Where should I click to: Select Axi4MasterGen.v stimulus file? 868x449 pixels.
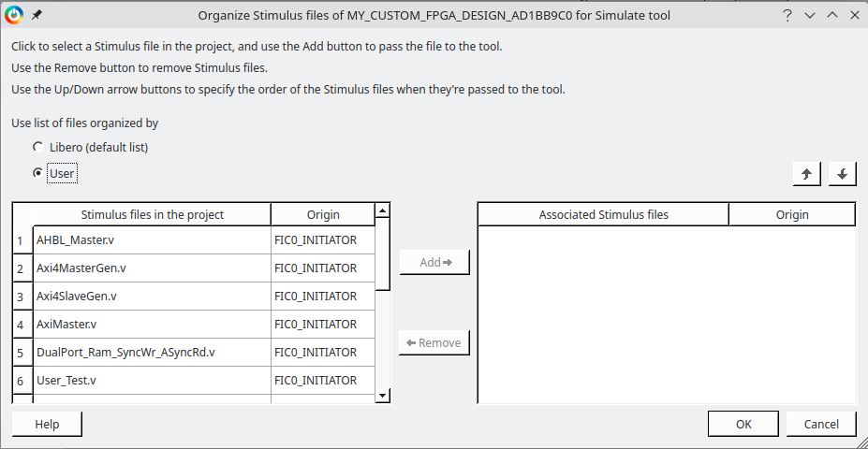tap(152, 268)
